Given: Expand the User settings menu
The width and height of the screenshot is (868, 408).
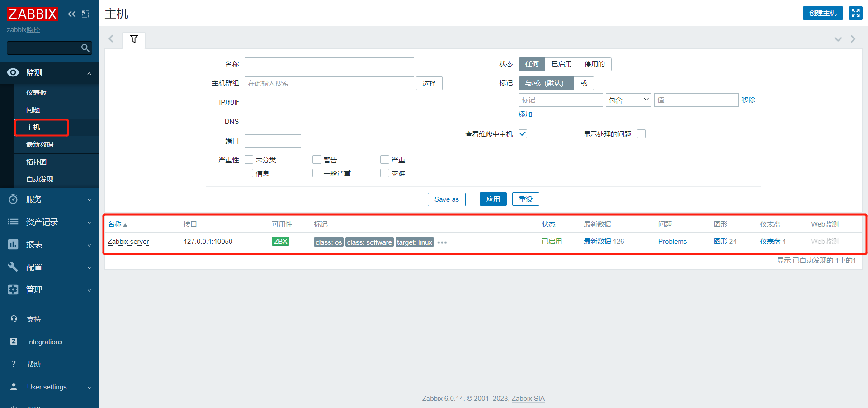Looking at the screenshot, I should 89,388.
